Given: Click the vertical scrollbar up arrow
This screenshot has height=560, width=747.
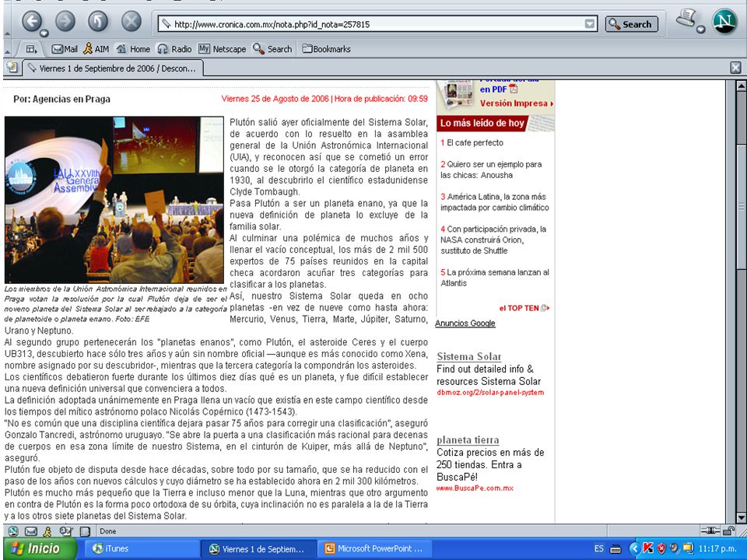Looking at the screenshot, I should 741,86.
